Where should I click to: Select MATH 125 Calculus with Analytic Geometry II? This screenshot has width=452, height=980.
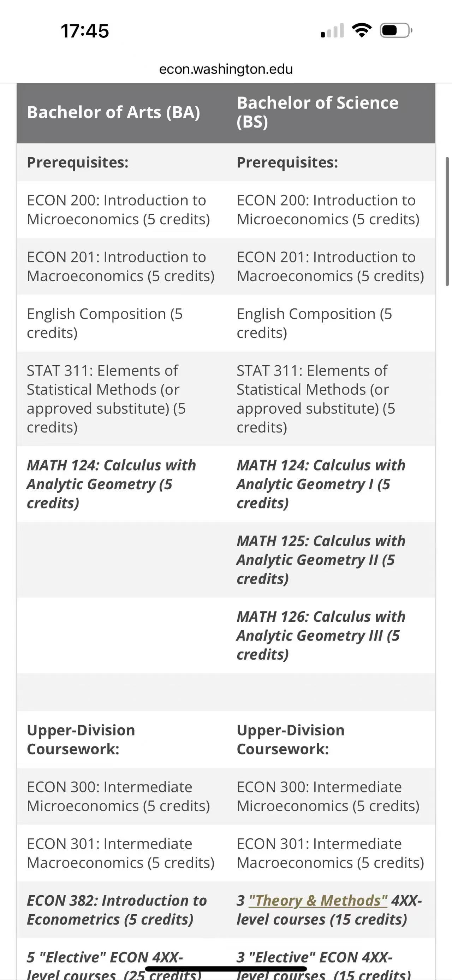321,560
